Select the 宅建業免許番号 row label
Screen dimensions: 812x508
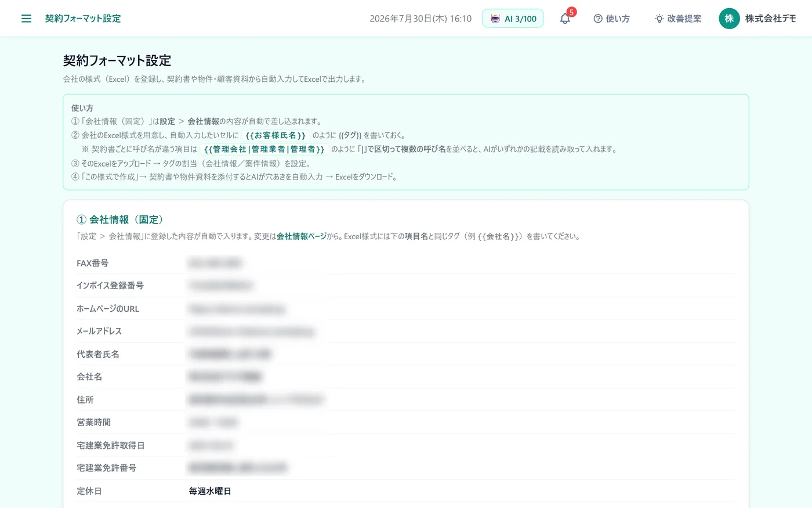click(107, 468)
